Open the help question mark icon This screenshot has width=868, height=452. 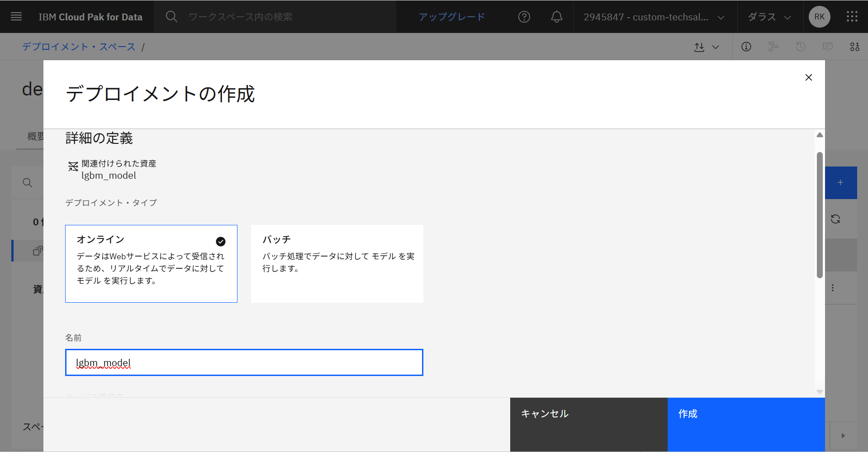coord(524,17)
